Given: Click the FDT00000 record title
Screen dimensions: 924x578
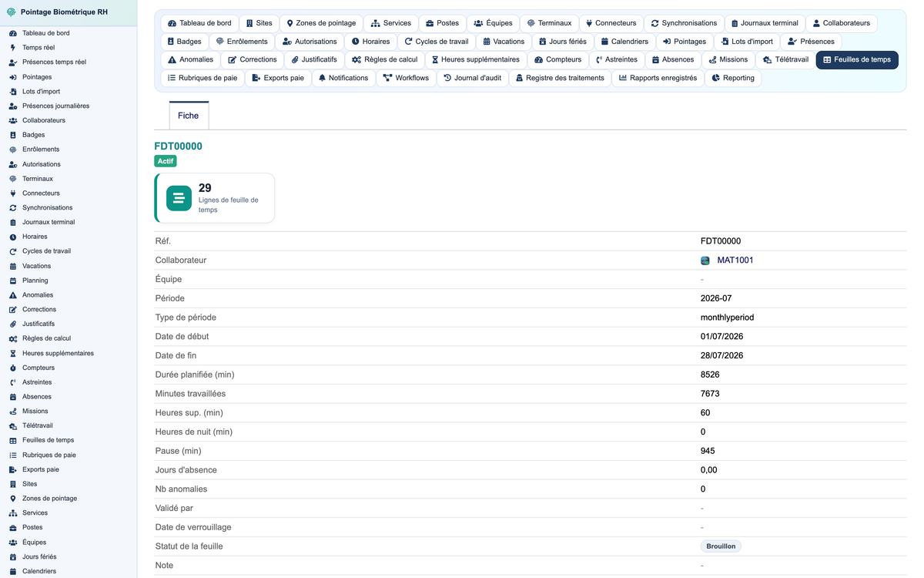Looking at the screenshot, I should click(x=179, y=146).
